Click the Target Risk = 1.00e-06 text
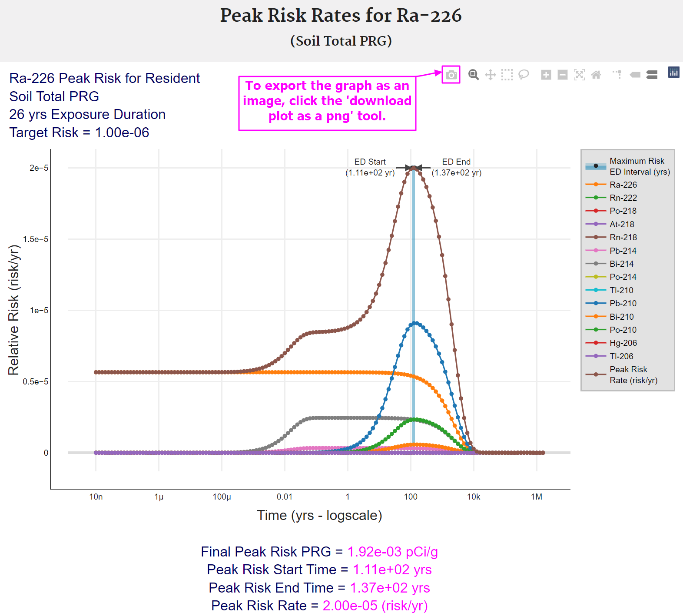683x616 pixels. [79, 132]
